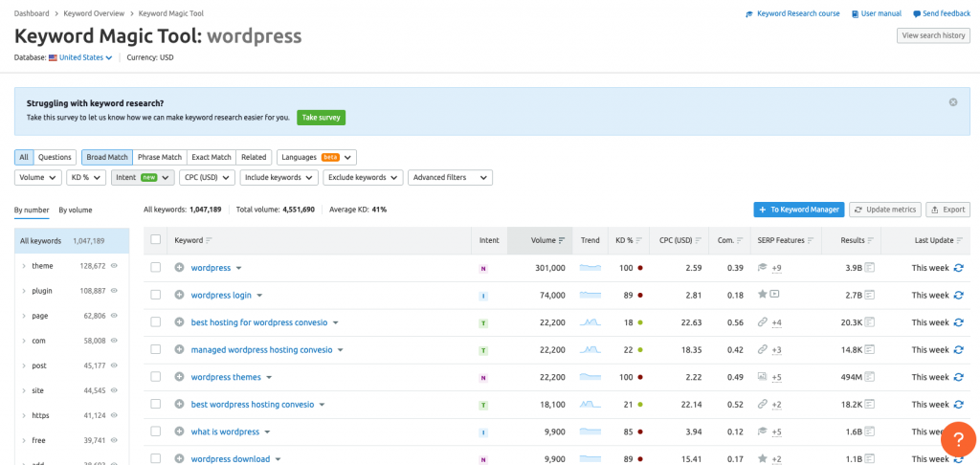Screen dimensions: 980x465
Task: Open Languages beta dropdown
Action: (317, 158)
